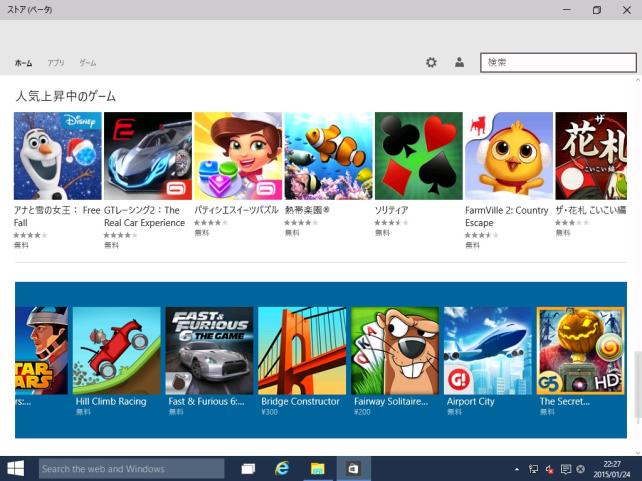Launch Internet Explorer from the taskbar

click(282, 469)
